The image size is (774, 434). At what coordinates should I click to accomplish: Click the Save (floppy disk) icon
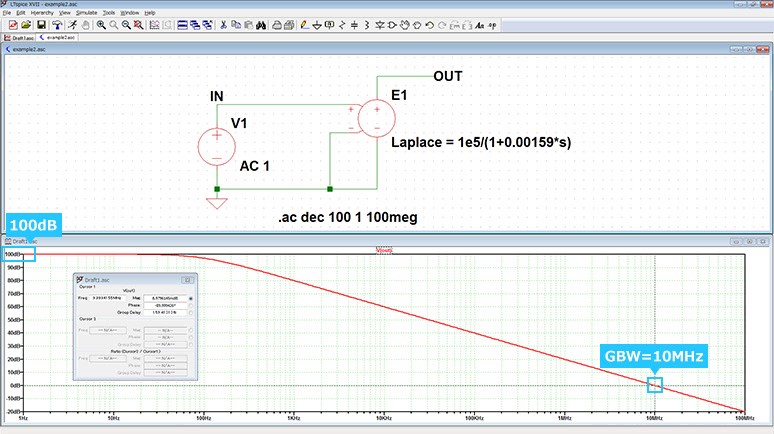tap(41, 24)
